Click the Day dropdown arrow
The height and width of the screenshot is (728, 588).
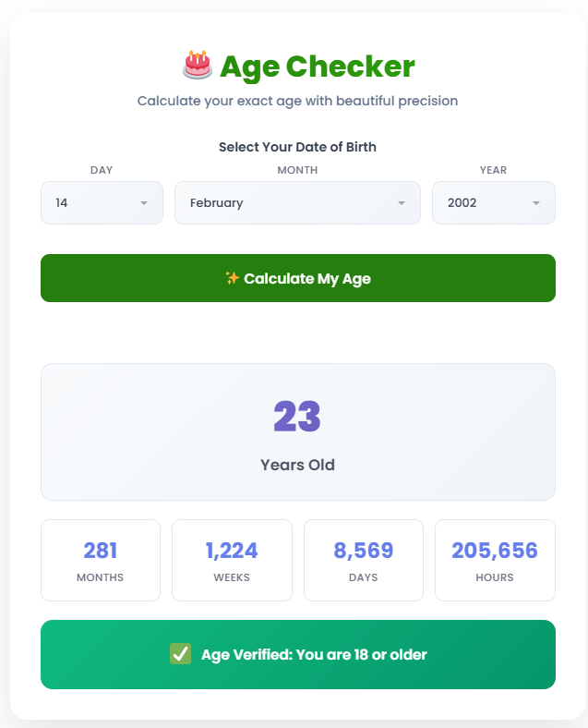click(144, 203)
